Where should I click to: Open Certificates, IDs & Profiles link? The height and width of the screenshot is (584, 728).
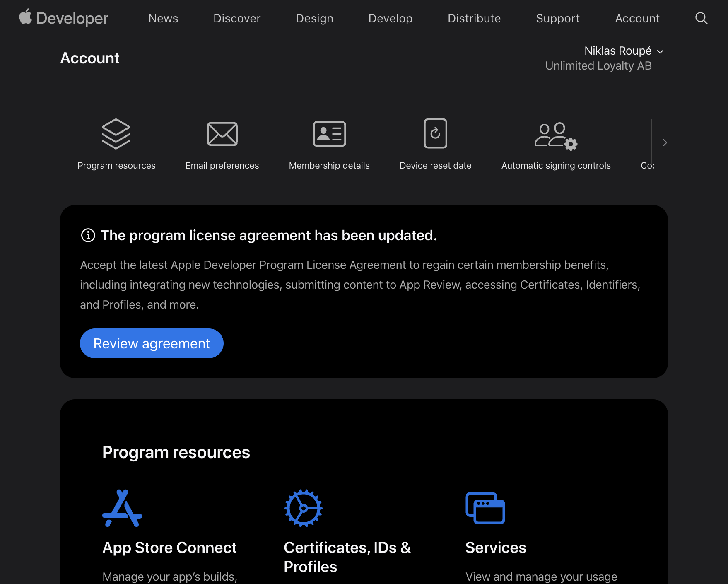(347, 557)
